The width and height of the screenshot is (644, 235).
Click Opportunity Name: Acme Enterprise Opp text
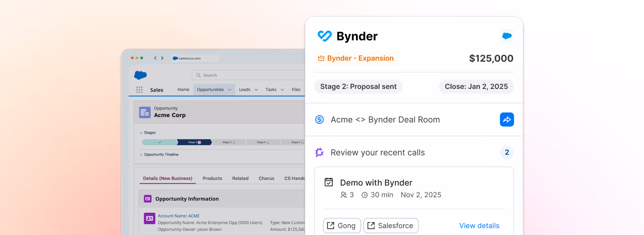tap(210, 223)
